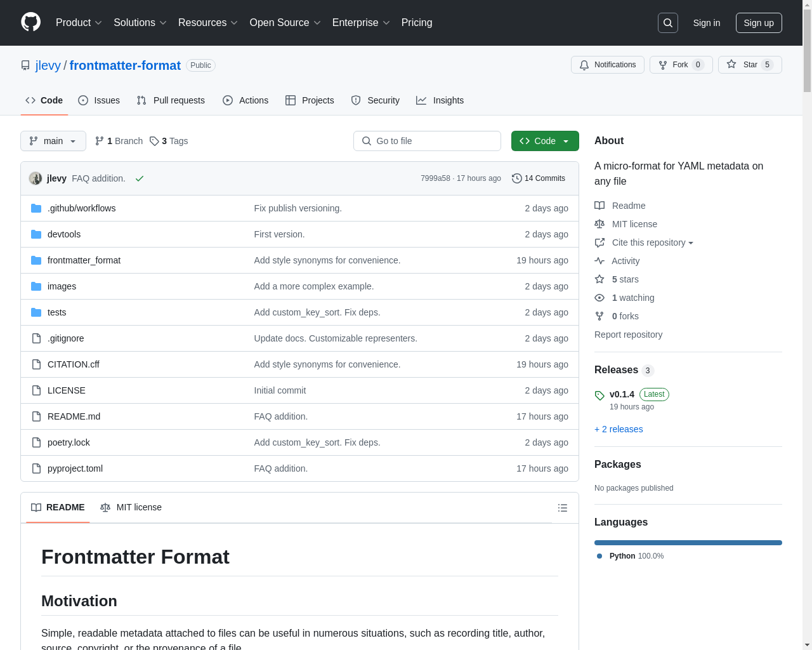The width and height of the screenshot is (812, 650).
Task: View 0 forks in About sidebar
Action: point(617,316)
